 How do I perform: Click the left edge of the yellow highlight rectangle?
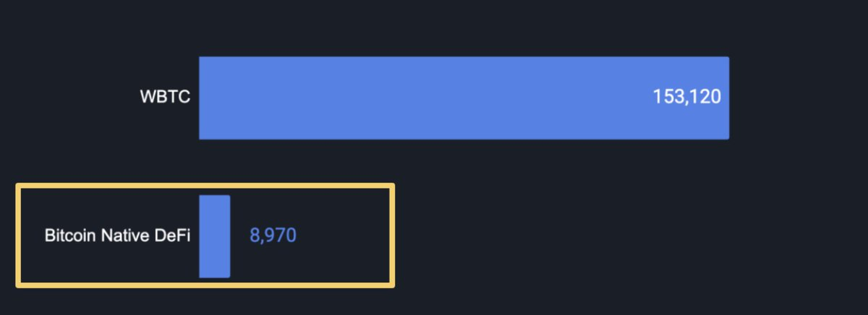point(19,236)
